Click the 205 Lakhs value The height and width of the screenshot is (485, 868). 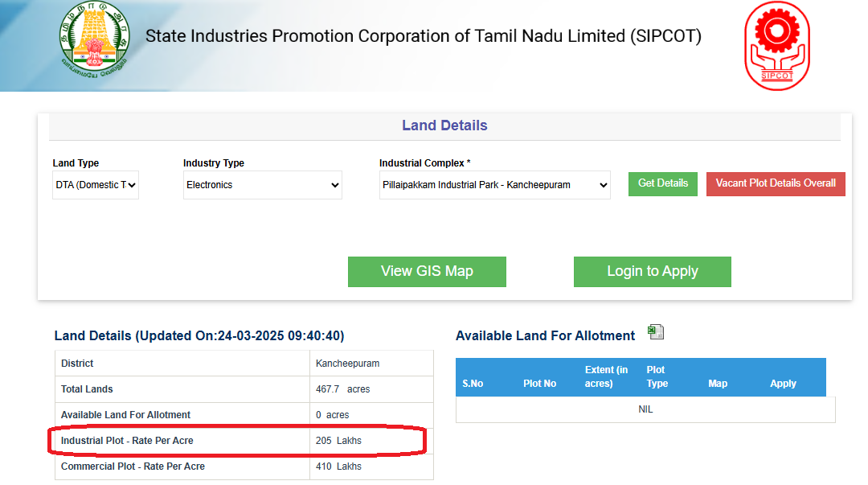(338, 441)
